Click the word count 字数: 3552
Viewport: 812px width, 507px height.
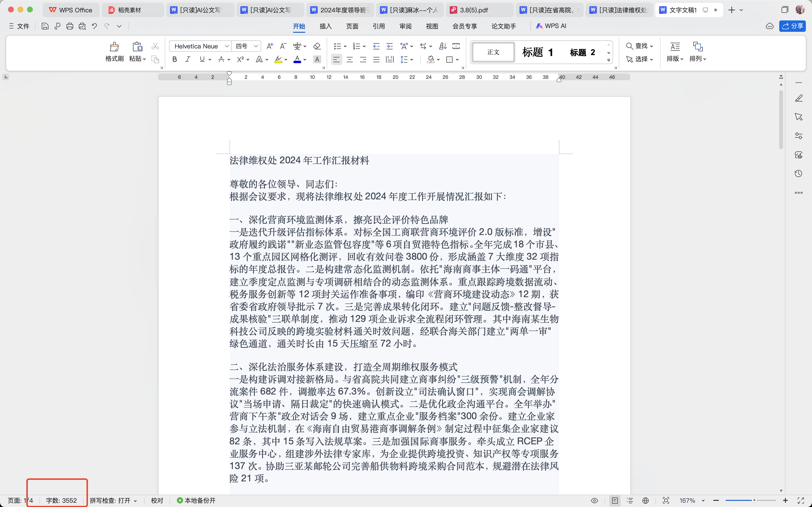pyautogui.click(x=61, y=500)
